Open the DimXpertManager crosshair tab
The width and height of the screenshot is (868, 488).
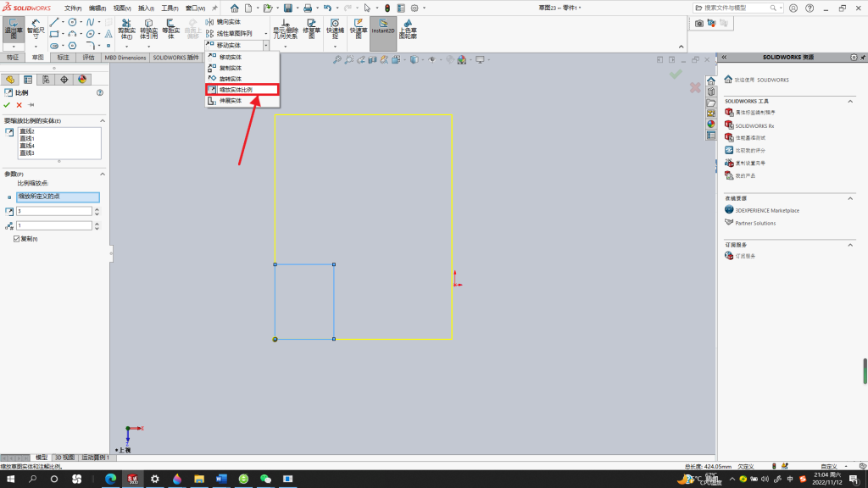(x=64, y=80)
